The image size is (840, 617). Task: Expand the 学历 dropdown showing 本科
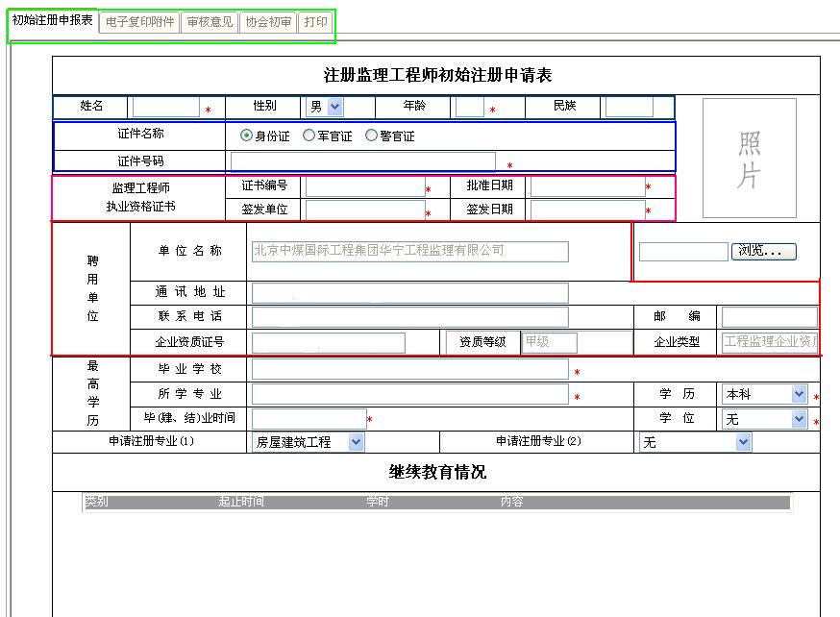point(764,394)
